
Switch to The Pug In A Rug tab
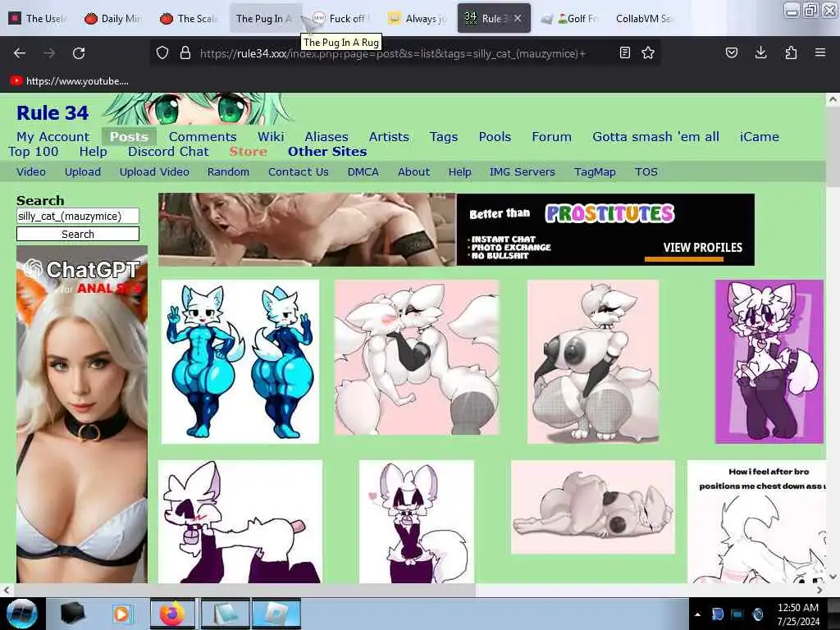pyautogui.click(x=265, y=18)
